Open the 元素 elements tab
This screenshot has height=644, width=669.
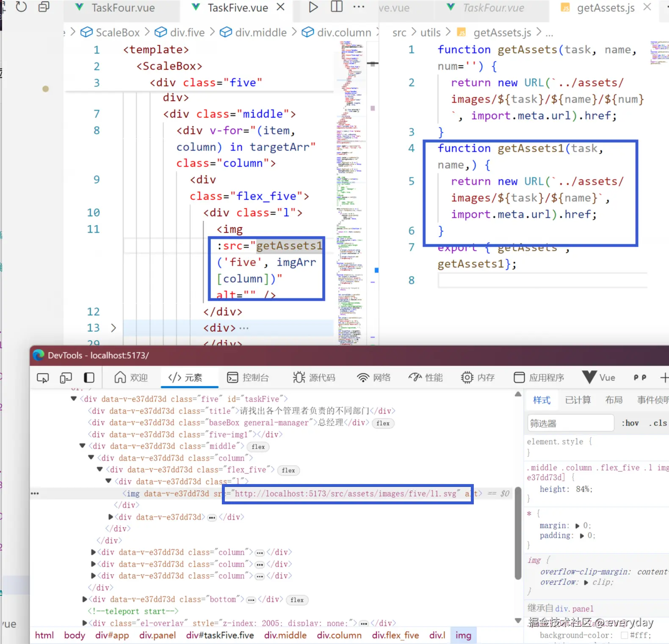click(x=185, y=377)
